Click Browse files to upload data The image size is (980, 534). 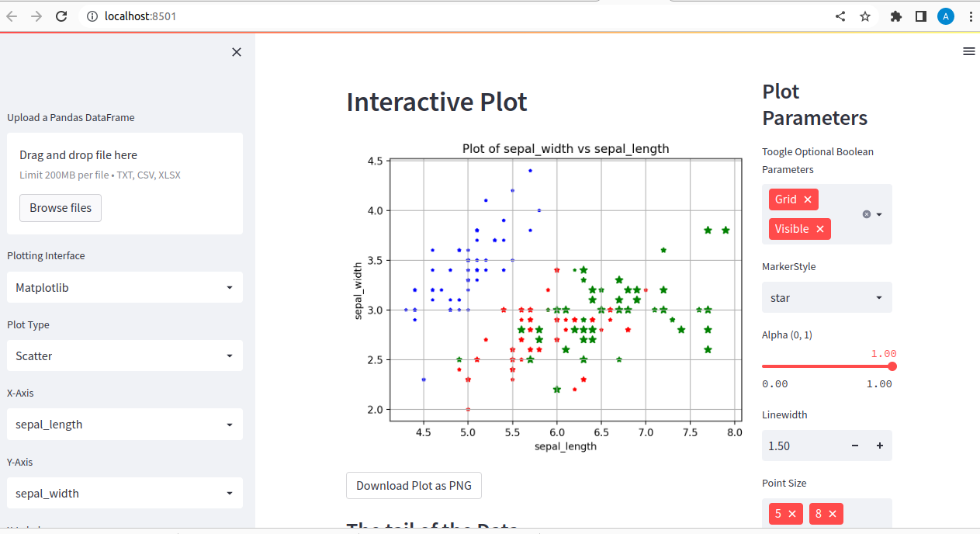(60, 207)
